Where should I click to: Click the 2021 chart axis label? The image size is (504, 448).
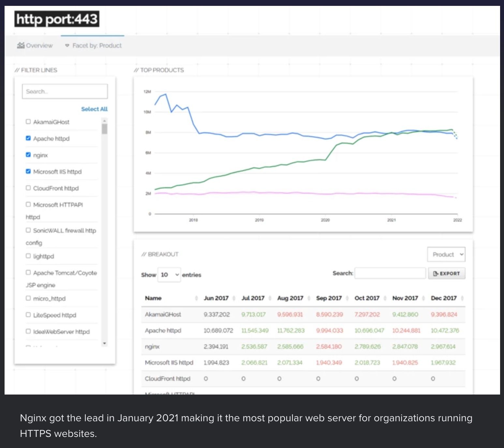tap(392, 220)
